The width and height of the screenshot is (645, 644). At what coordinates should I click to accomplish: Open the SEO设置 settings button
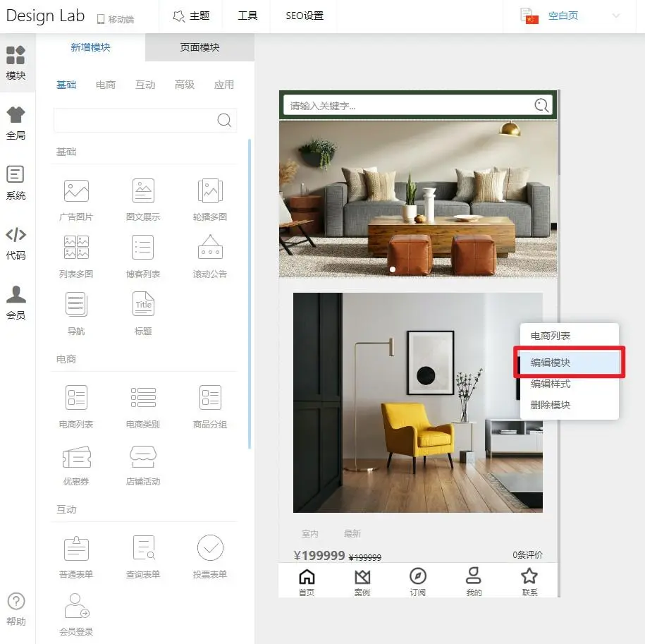[305, 16]
